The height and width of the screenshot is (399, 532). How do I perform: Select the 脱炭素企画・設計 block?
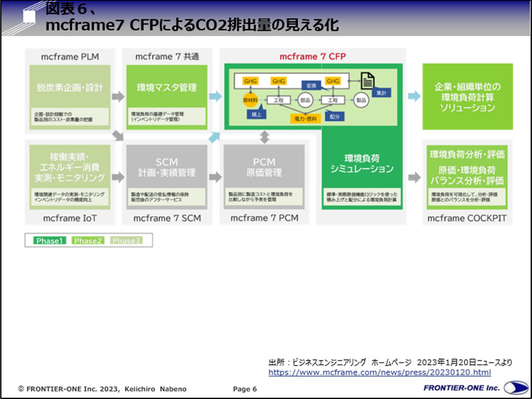coord(70,97)
